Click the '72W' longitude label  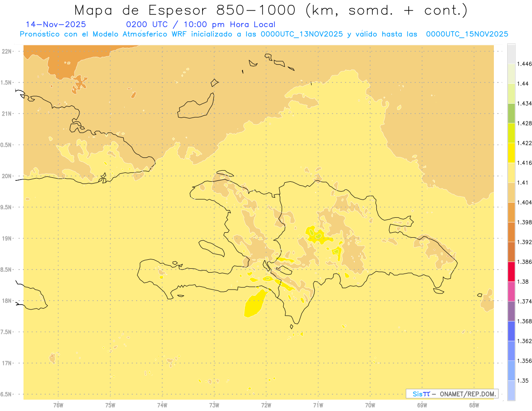(266, 405)
